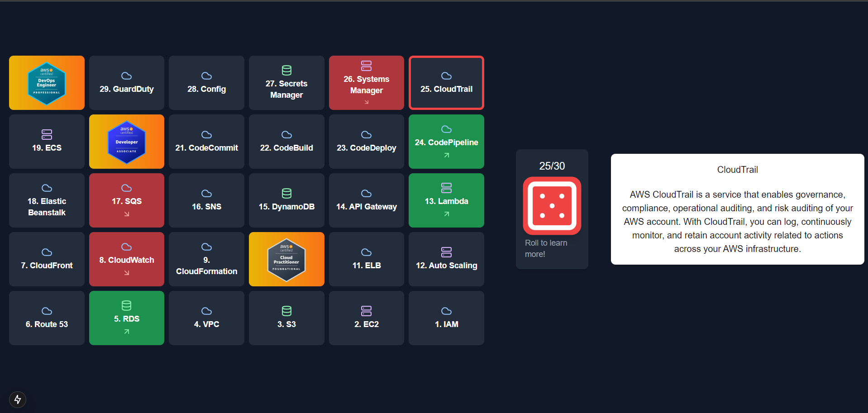Click the AWS Cloud Practitioner badge

tap(286, 260)
